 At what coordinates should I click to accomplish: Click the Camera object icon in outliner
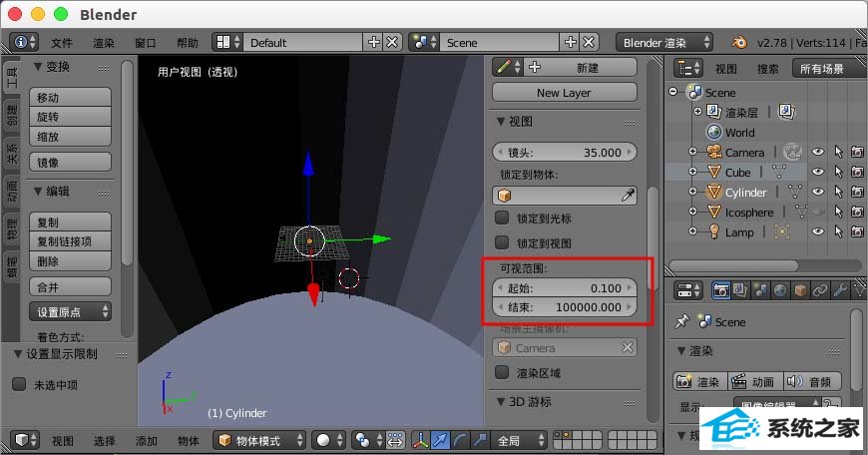714,152
